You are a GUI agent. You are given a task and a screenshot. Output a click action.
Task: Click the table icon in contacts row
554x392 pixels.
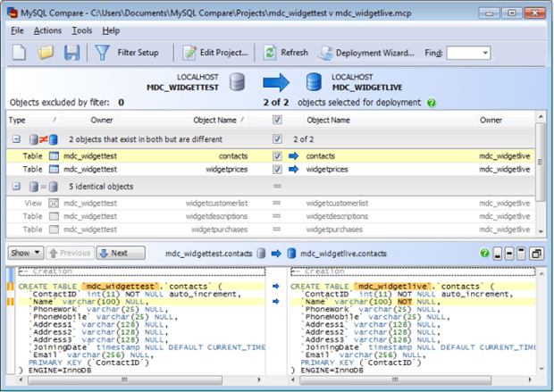coord(54,156)
